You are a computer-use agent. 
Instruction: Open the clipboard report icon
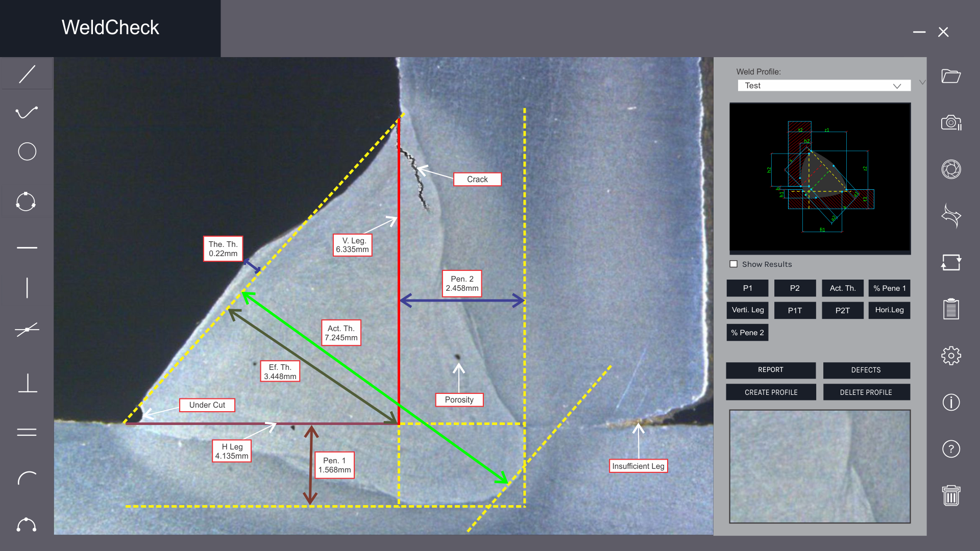(951, 309)
